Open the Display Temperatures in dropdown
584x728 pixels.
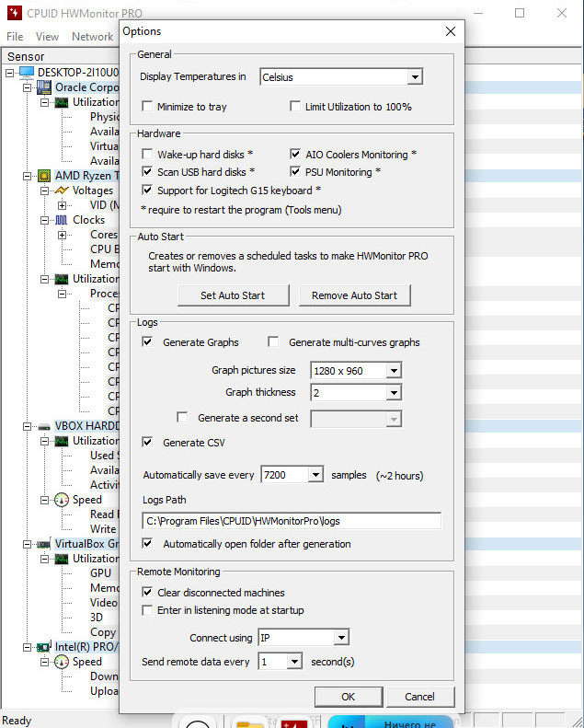click(340, 77)
